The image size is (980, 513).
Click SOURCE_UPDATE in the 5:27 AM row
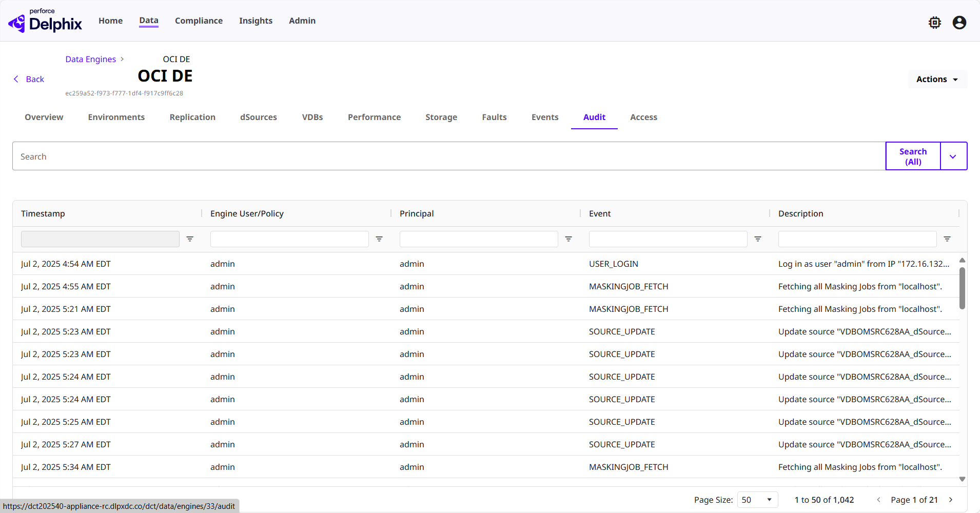622,444
